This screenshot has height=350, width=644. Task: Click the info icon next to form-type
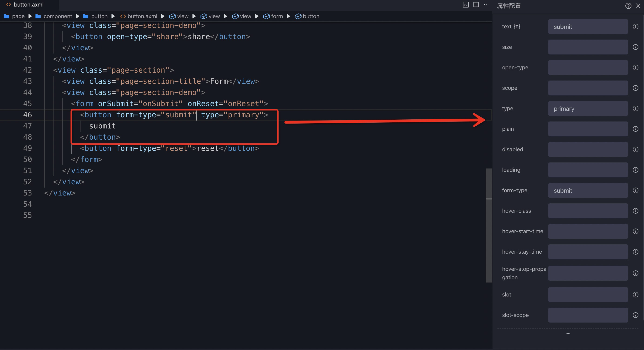pyautogui.click(x=635, y=190)
